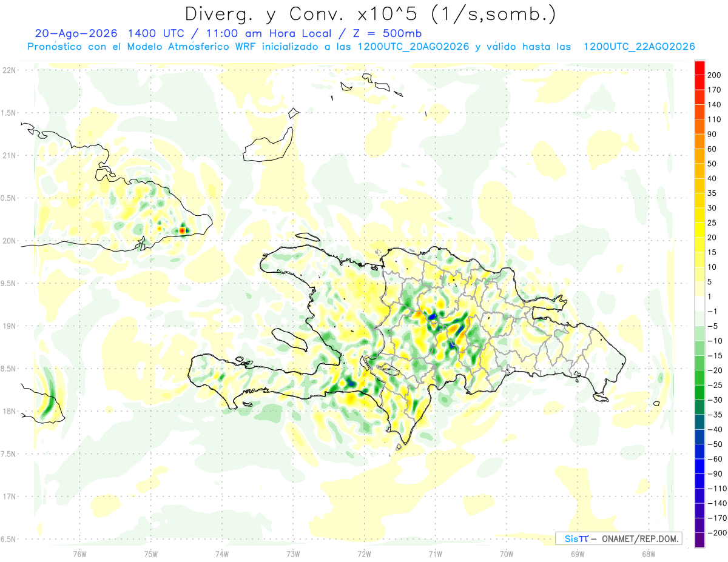Screen dimensions: 728x562
Task: Click the red color band above 200
Action: coord(700,68)
